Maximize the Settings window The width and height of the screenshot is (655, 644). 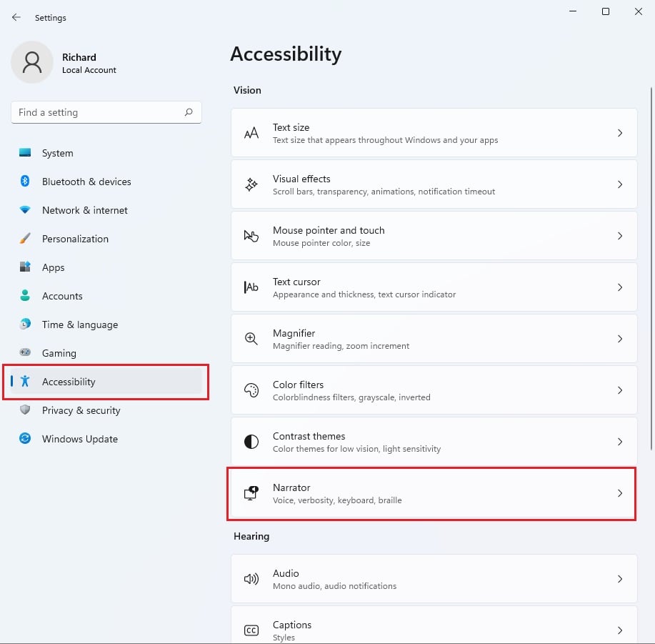tap(605, 11)
